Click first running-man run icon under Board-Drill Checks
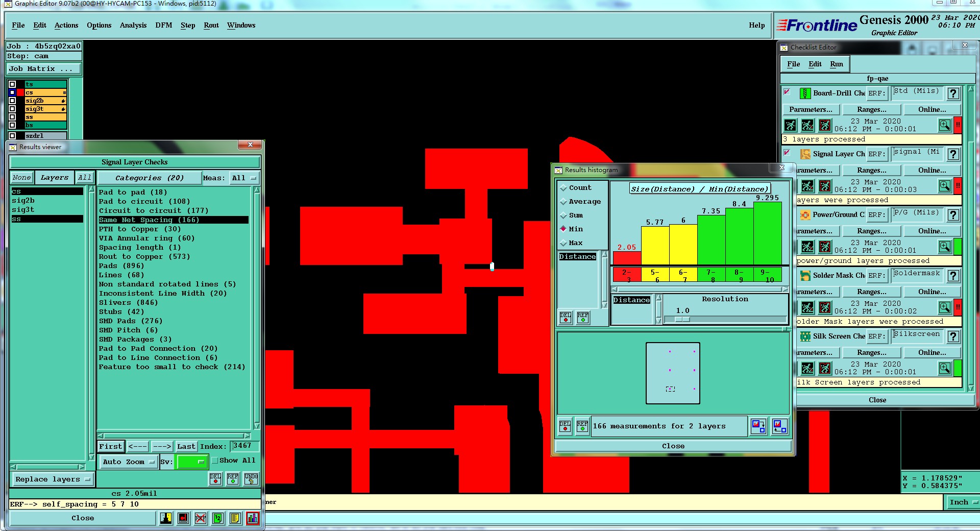 pos(790,125)
